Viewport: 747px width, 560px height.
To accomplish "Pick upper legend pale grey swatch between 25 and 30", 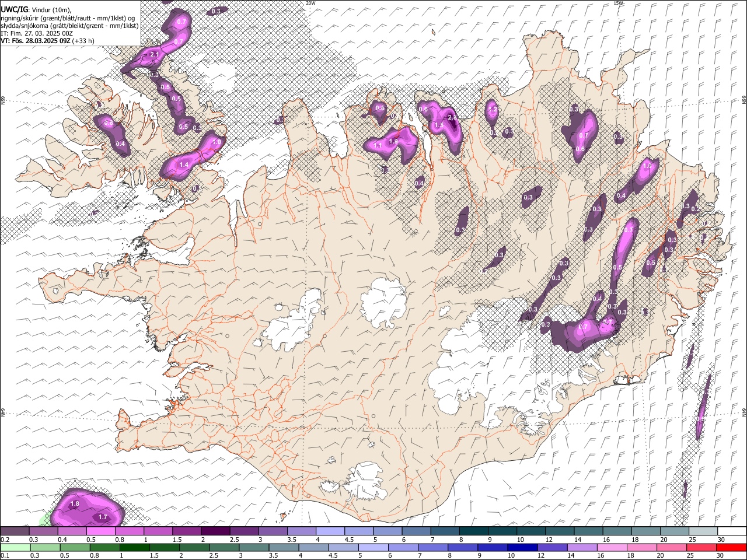I will point(703,531).
